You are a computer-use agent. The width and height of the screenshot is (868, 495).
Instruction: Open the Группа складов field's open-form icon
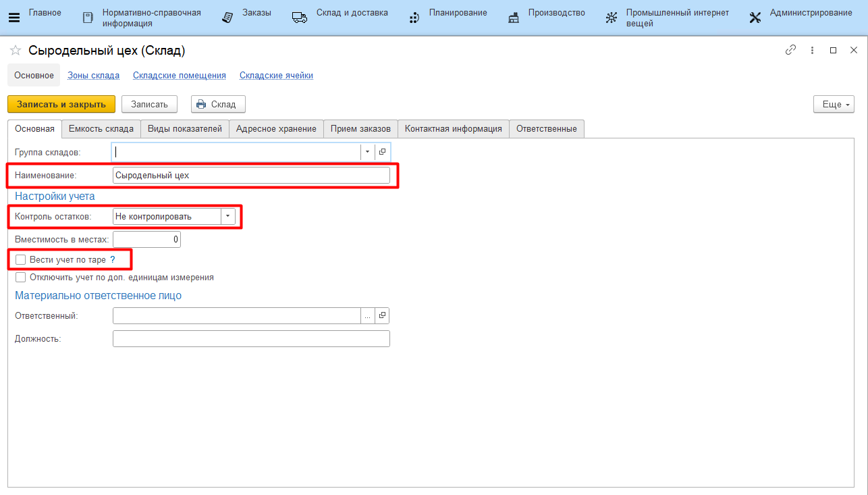tap(382, 152)
